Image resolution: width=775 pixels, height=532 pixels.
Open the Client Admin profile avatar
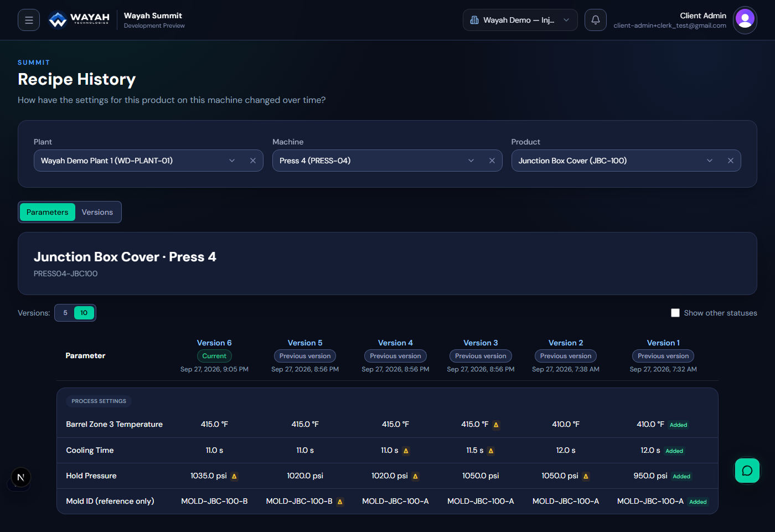(745, 20)
